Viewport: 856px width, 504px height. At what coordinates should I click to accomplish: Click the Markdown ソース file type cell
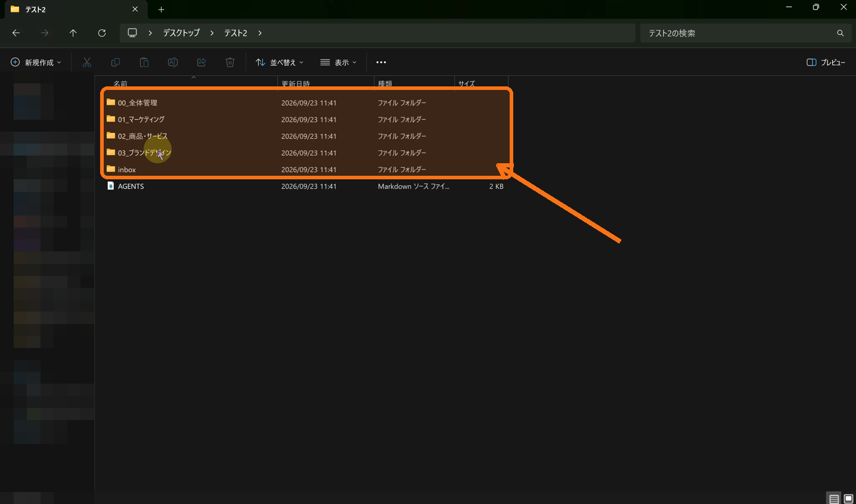pyautogui.click(x=414, y=186)
